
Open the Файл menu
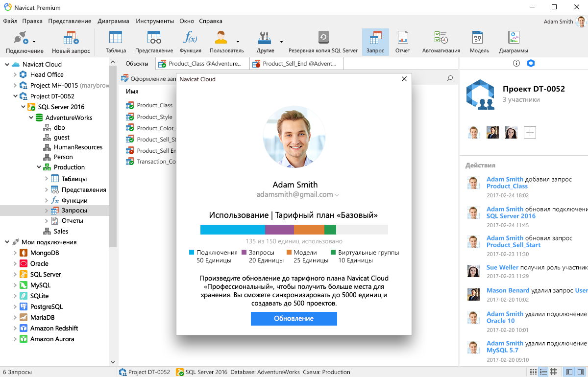(x=10, y=21)
